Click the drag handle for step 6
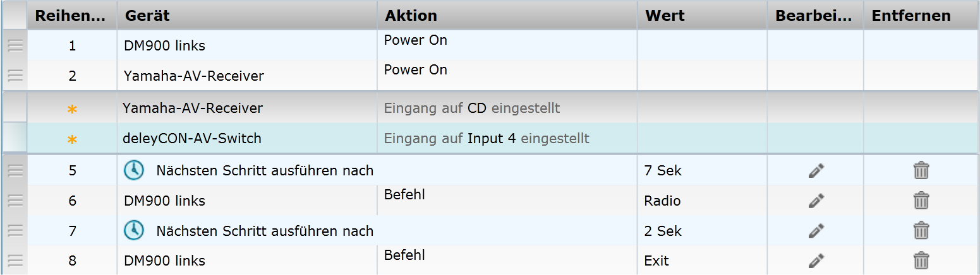This screenshot has width=980, height=275. [15, 201]
